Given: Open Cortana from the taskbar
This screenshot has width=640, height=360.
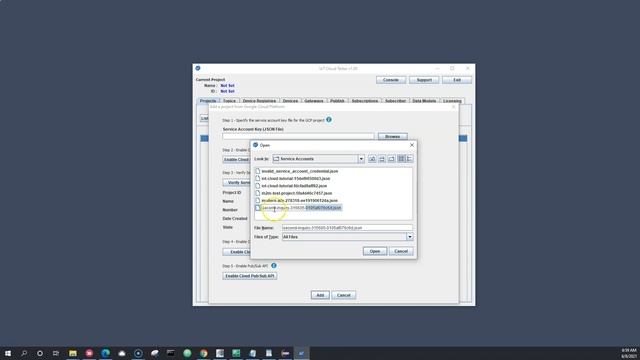Looking at the screenshot, I should [x=40, y=353].
